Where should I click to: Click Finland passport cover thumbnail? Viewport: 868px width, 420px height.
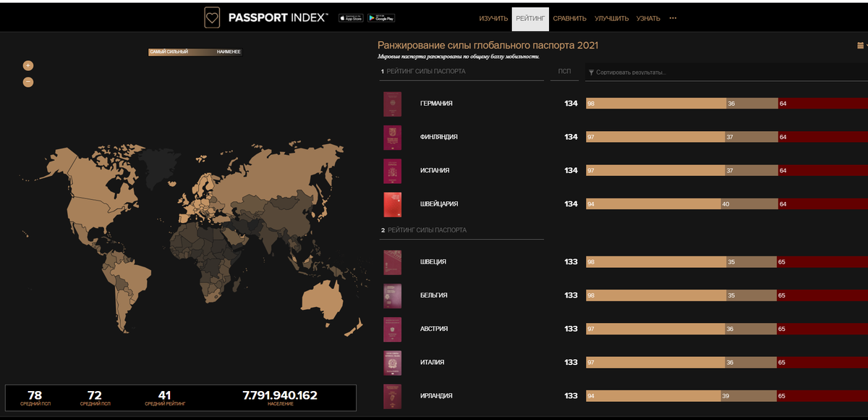(x=392, y=138)
